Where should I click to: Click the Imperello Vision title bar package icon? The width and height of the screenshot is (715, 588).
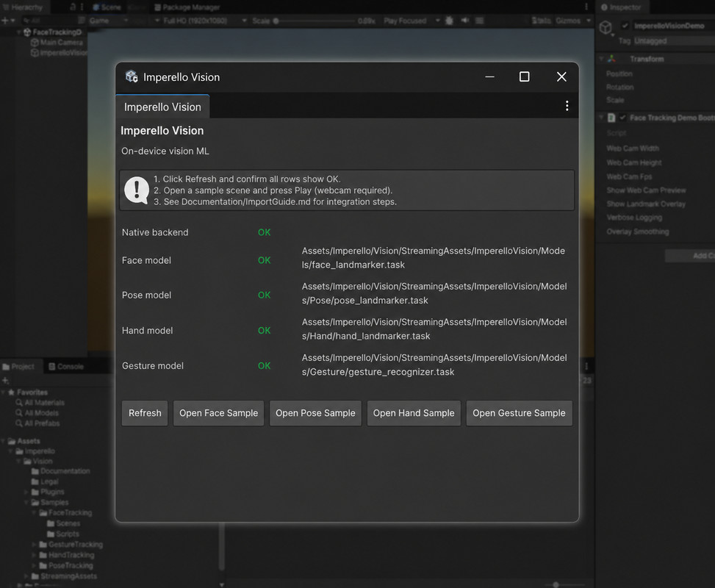click(132, 76)
